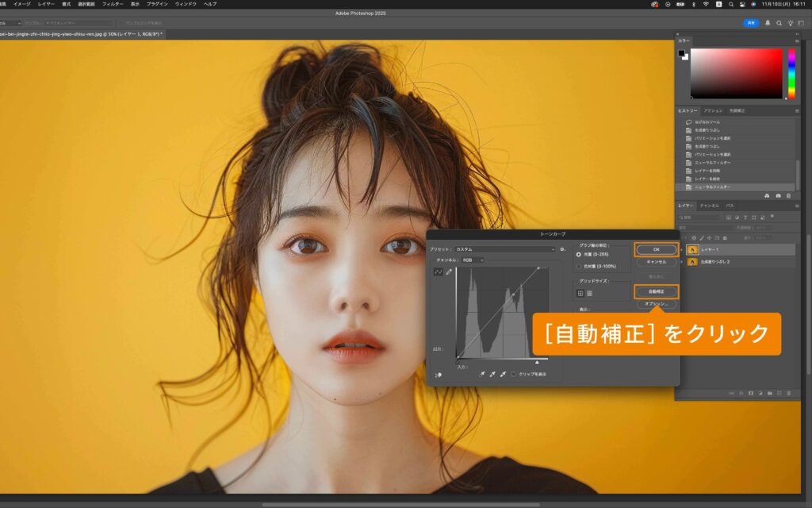Choose the simple grid size icon
The width and height of the screenshot is (812, 508).
(x=580, y=293)
